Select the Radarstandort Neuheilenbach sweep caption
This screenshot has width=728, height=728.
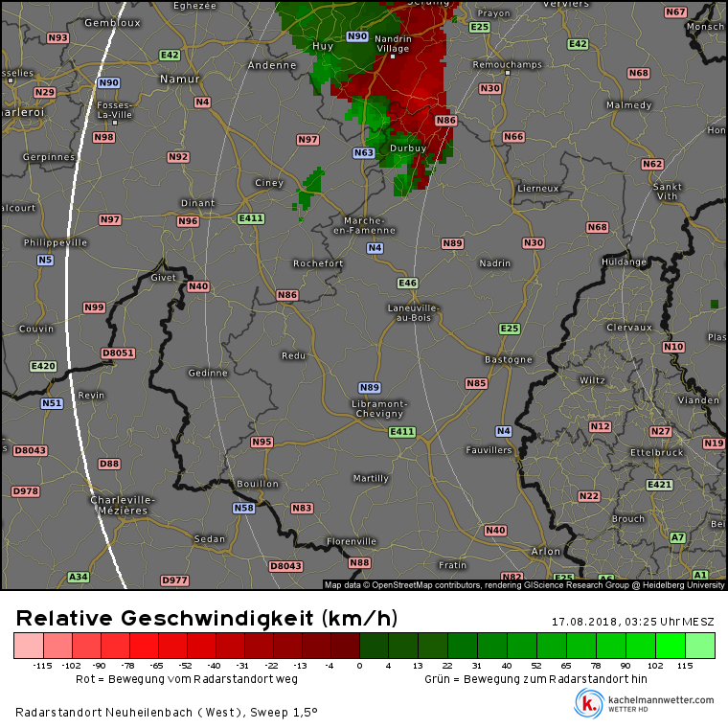(x=167, y=713)
